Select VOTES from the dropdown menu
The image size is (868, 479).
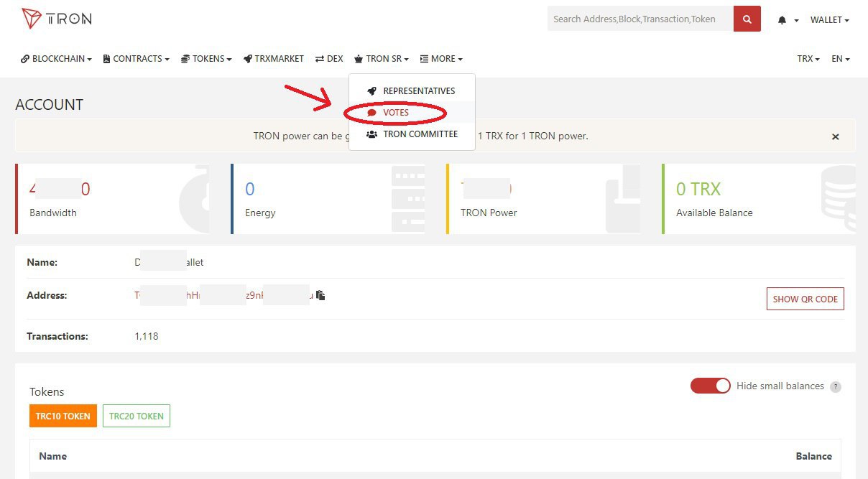412,113
